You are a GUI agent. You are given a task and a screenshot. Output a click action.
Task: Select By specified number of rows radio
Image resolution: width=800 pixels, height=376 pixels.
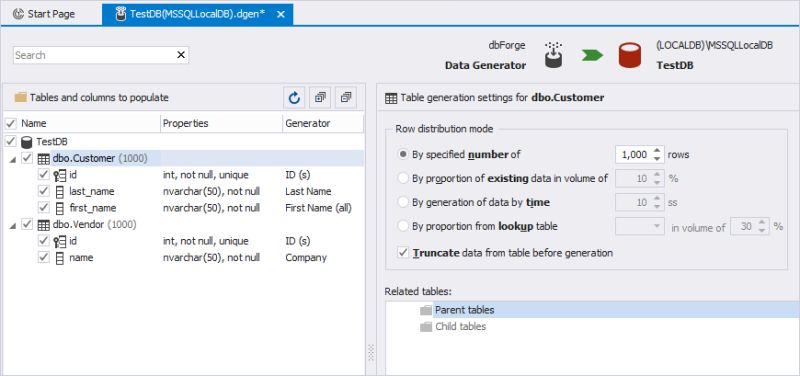(403, 154)
